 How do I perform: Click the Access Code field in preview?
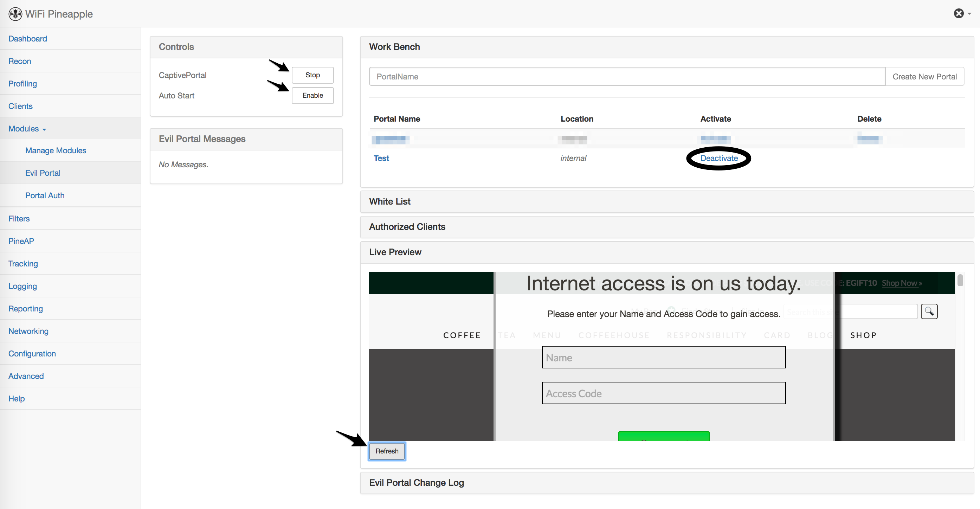[x=664, y=393]
